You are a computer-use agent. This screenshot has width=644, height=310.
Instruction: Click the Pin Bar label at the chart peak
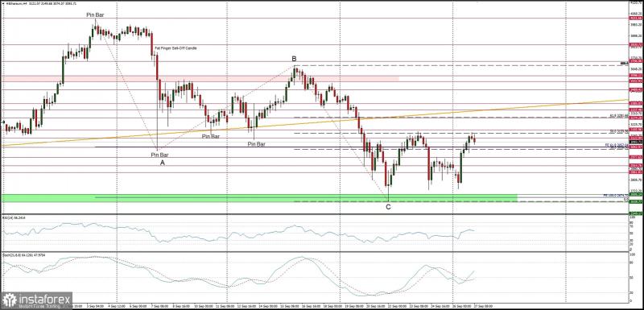pos(95,14)
